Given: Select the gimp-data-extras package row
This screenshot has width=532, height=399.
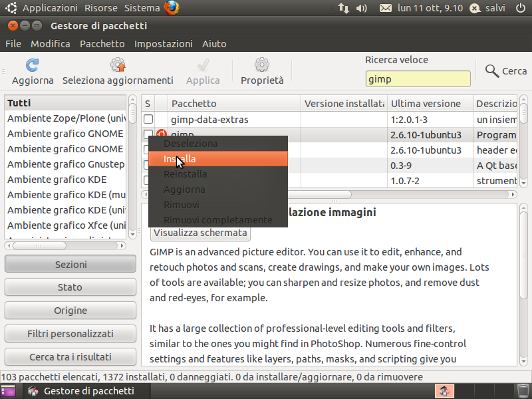Looking at the screenshot, I should tap(329, 120).
